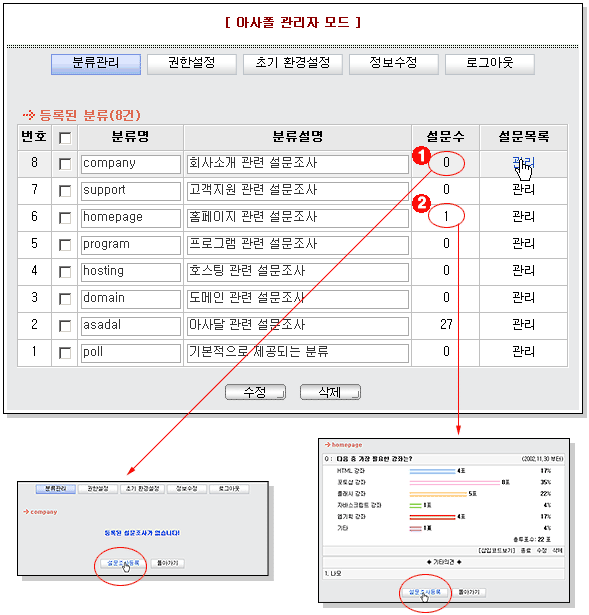Select the asadal row checkbox
The image size is (589, 615).
tap(65, 326)
